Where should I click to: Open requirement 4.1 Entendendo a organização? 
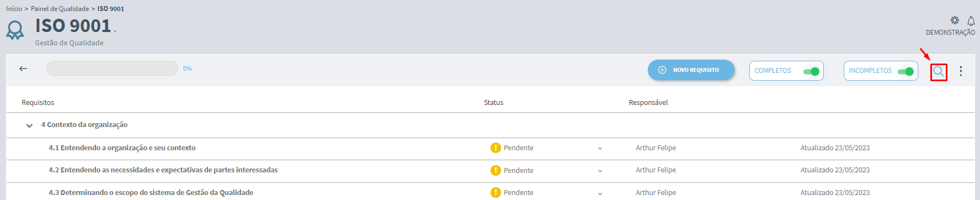[x=122, y=148]
